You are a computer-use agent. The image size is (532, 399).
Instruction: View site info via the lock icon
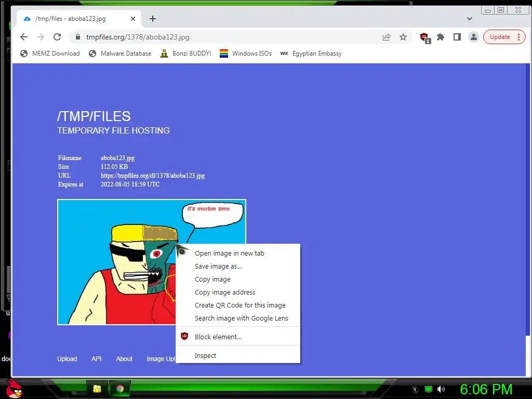[x=78, y=37]
